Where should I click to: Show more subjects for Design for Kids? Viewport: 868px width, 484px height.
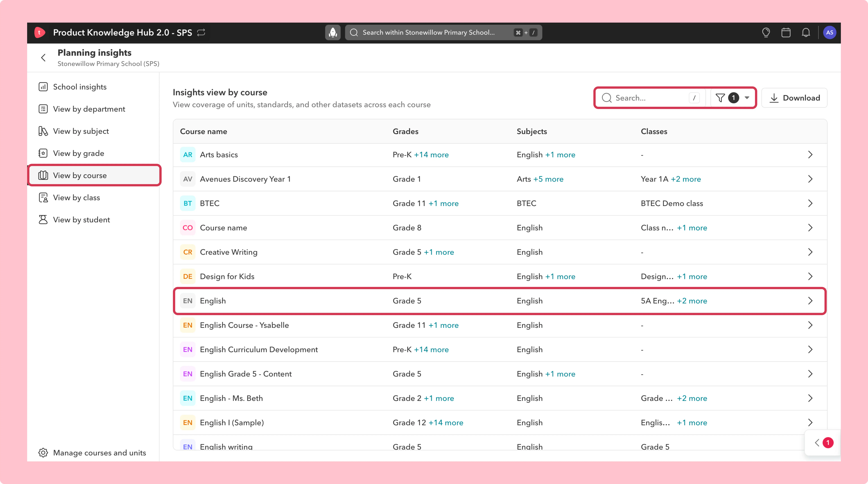(x=560, y=277)
